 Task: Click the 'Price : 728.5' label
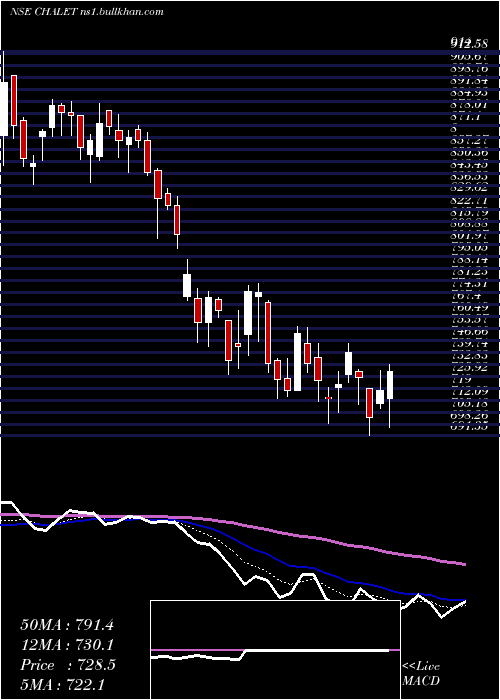[x=68, y=665]
